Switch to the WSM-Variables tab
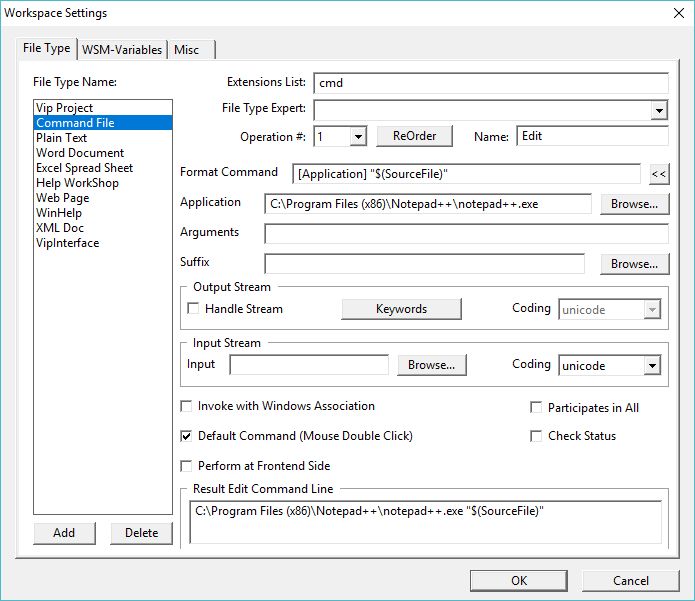The width and height of the screenshot is (695, 601). (122, 50)
